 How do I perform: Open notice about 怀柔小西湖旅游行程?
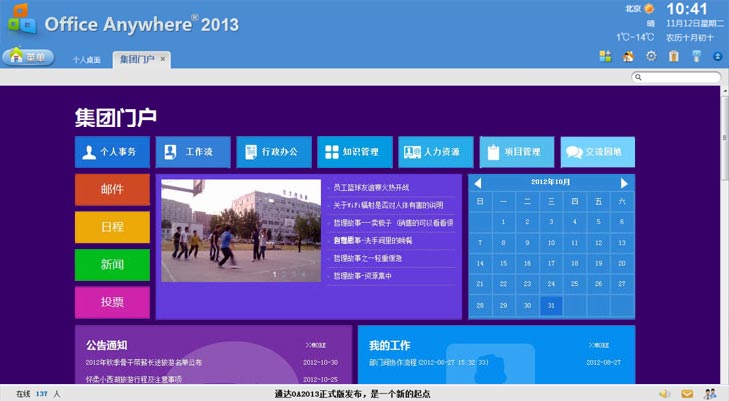tap(134, 379)
